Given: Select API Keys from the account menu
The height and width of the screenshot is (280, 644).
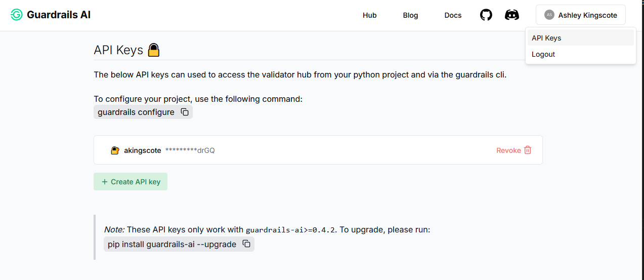Looking at the screenshot, I should click(x=546, y=38).
